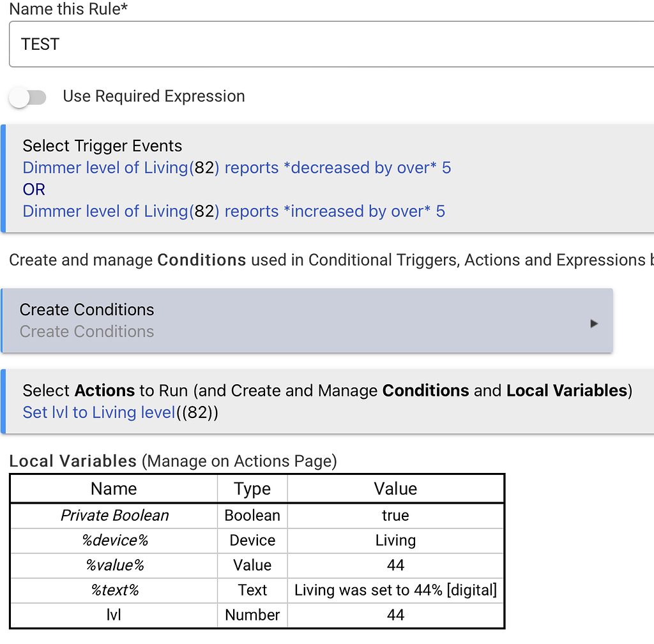Click the Name column header
This screenshot has width=654, height=644.
click(114, 489)
